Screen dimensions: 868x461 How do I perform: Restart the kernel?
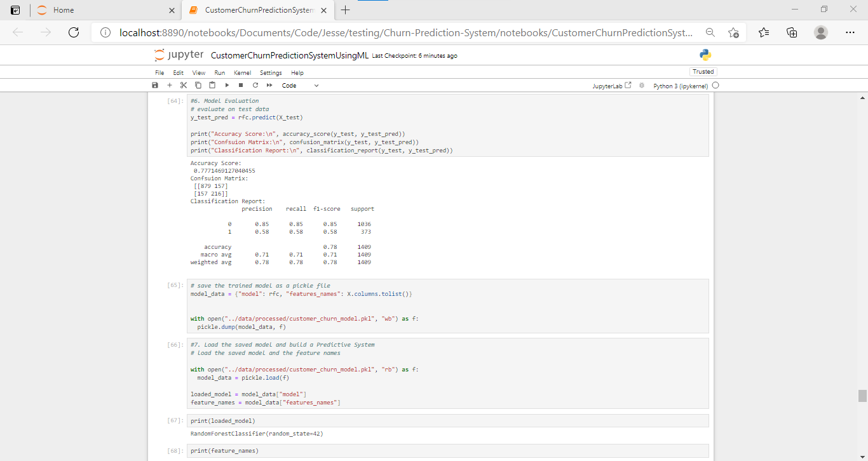[x=255, y=85]
